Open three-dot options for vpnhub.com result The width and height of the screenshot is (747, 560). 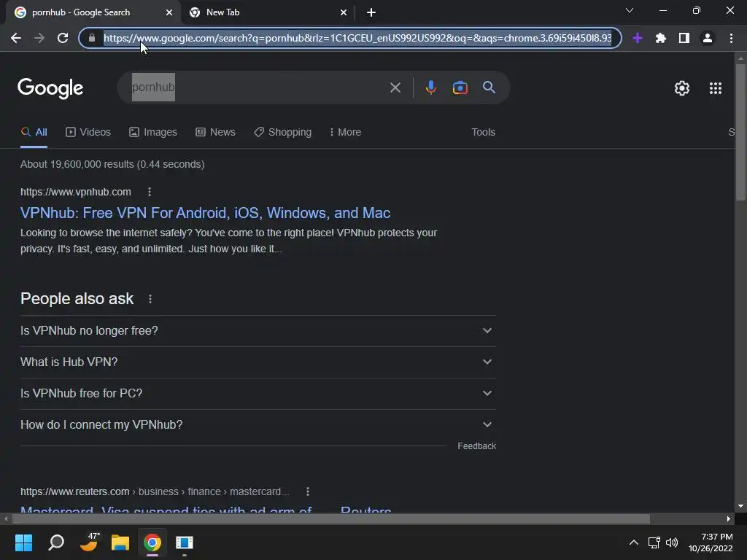click(x=150, y=192)
